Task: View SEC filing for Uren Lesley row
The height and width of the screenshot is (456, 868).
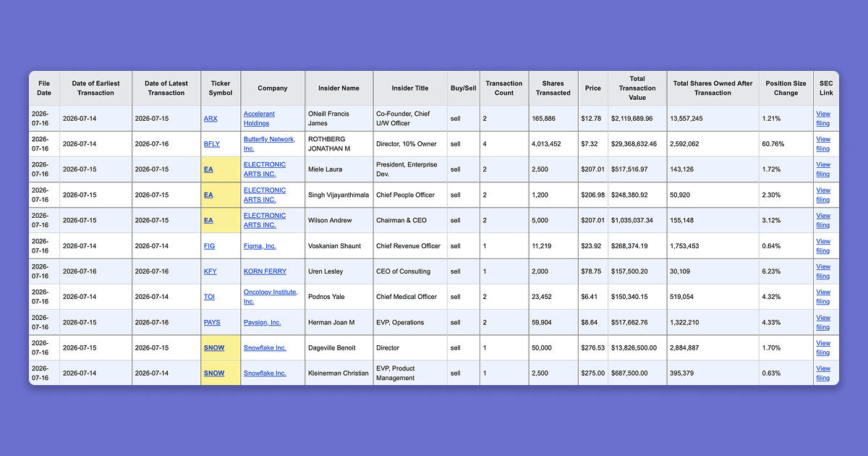Action: [823, 271]
